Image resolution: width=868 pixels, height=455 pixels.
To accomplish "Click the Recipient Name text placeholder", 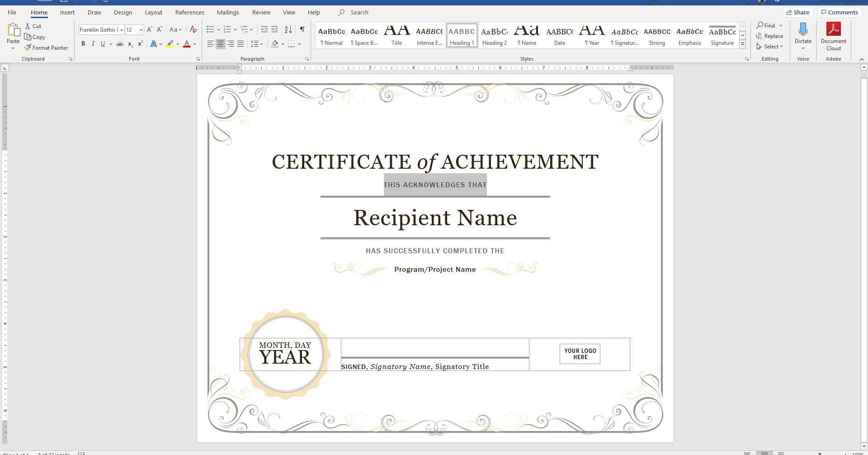I will click(x=435, y=218).
